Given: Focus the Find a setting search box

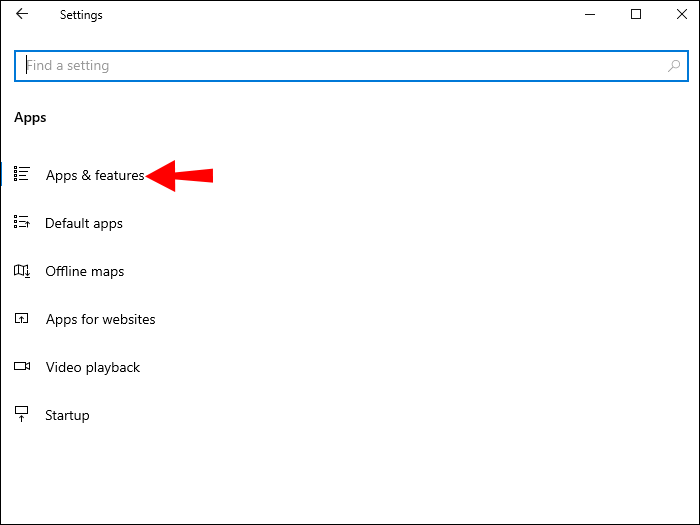Looking at the screenshot, I should point(340,66).
